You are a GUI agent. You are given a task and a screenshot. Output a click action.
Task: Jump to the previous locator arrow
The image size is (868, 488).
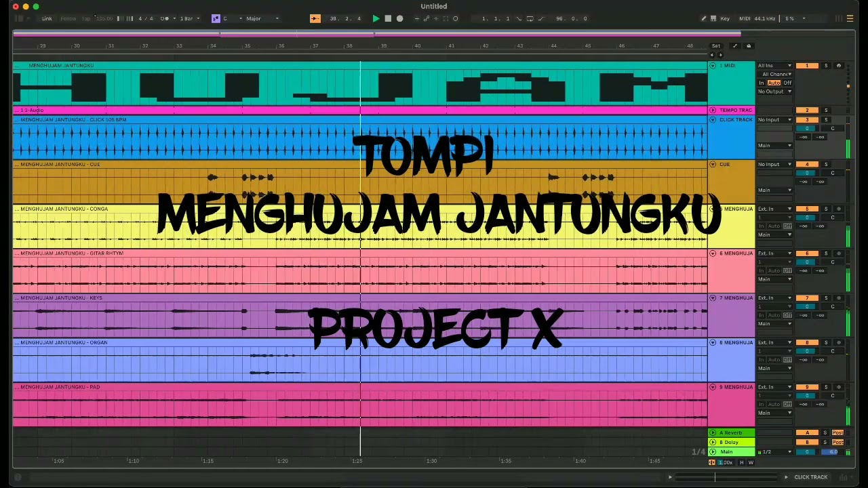click(x=712, y=55)
